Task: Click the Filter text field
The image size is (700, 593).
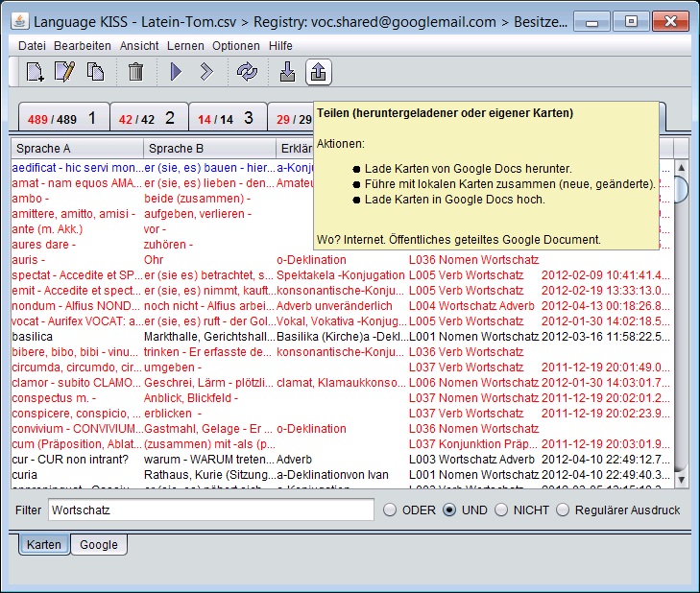Action: (x=211, y=510)
